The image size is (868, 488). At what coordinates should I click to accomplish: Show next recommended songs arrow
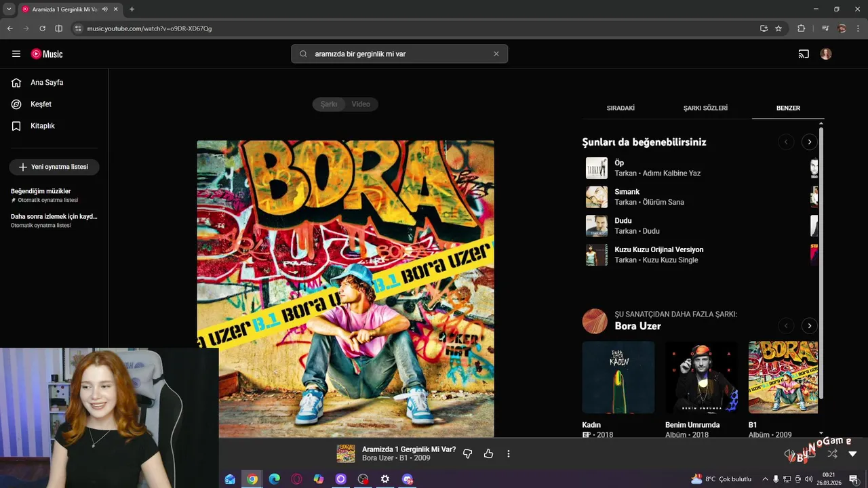(x=809, y=142)
